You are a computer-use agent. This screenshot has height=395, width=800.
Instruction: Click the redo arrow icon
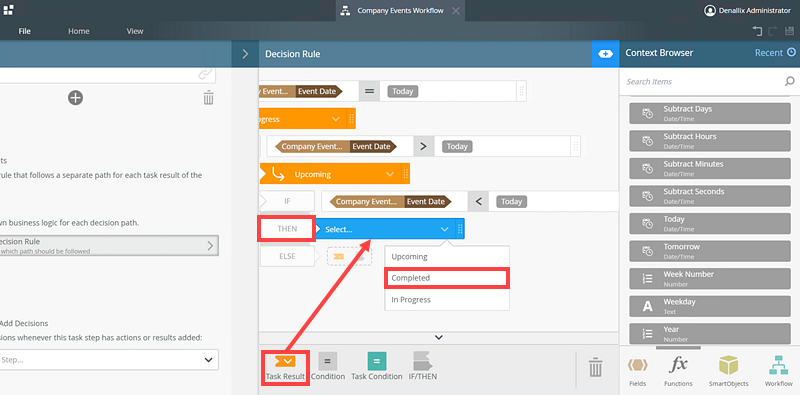pyautogui.click(x=773, y=31)
